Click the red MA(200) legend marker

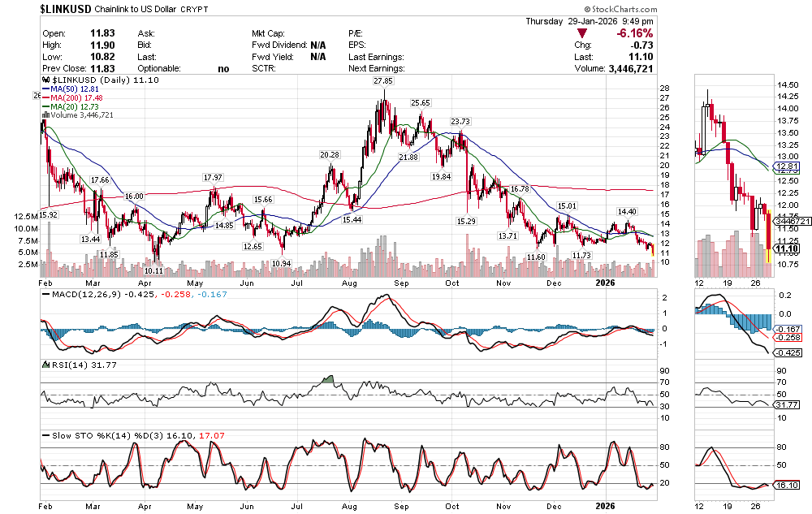point(45,98)
